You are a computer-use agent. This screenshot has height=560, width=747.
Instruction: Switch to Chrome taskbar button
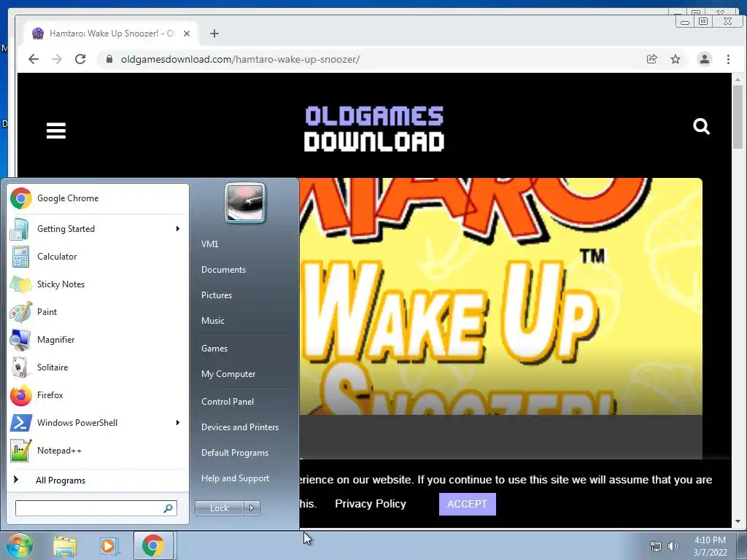(x=153, y=545)
